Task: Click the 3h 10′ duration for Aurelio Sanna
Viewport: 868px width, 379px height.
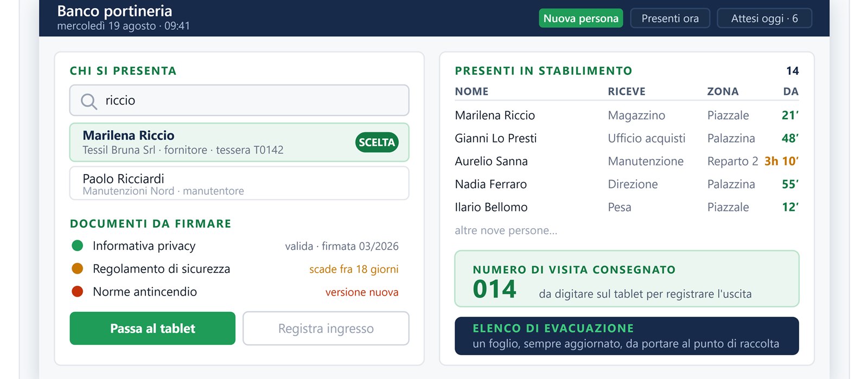Action: click(x=781, y=161)
